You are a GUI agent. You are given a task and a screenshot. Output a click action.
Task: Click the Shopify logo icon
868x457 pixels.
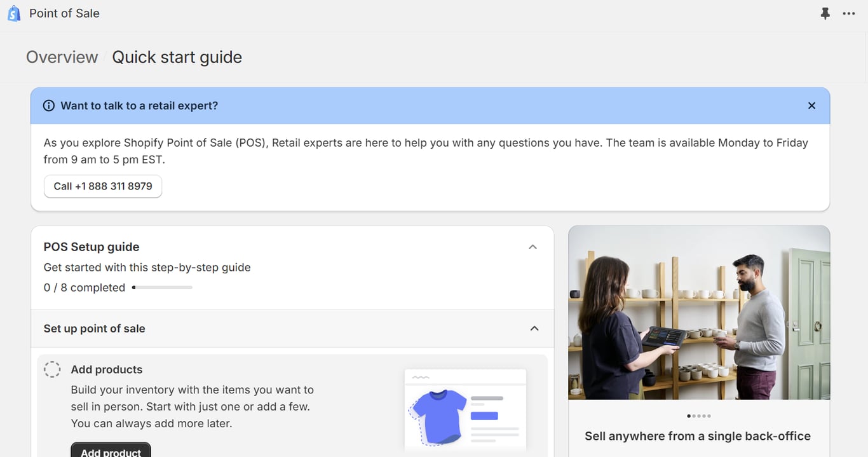pos(13,13)
